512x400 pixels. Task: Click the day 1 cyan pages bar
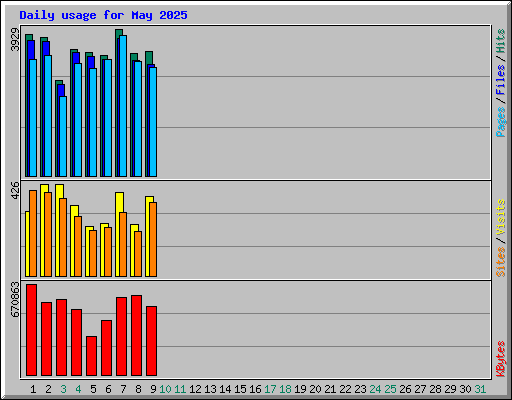(33, 118)
